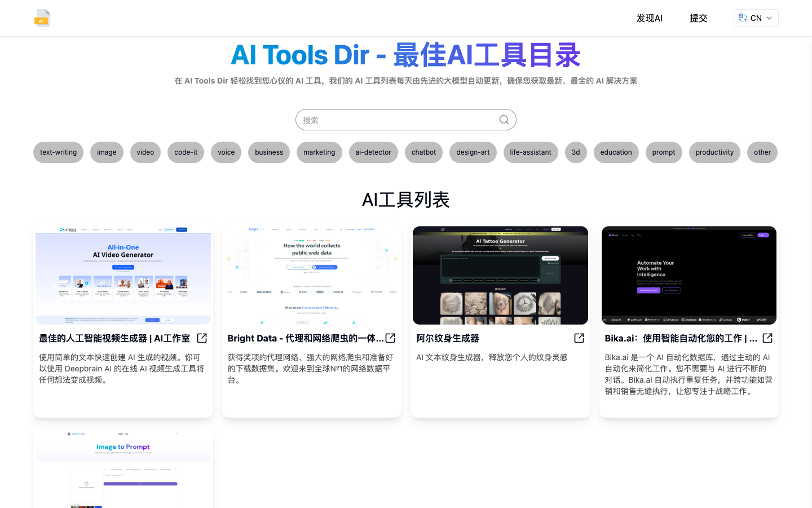Select the design-art category tag
Image resolution: width=812 pixels, height=508 pixels.
[473, 152]
